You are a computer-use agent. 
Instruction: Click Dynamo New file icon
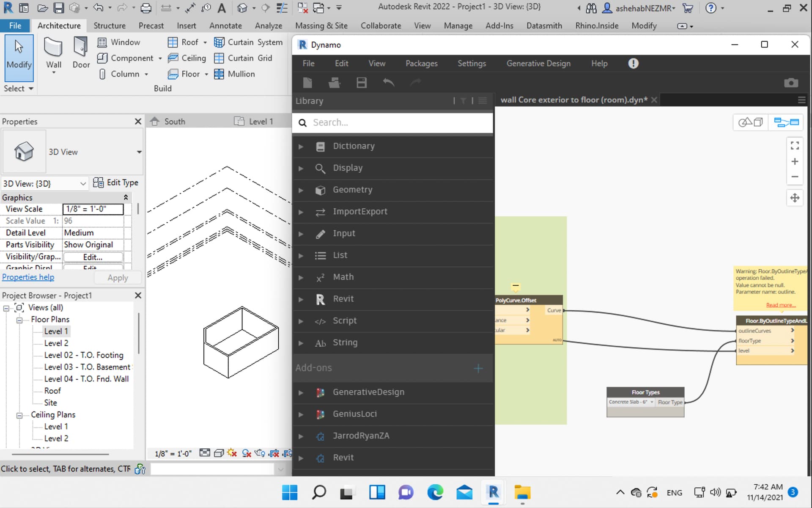(307, 83)
